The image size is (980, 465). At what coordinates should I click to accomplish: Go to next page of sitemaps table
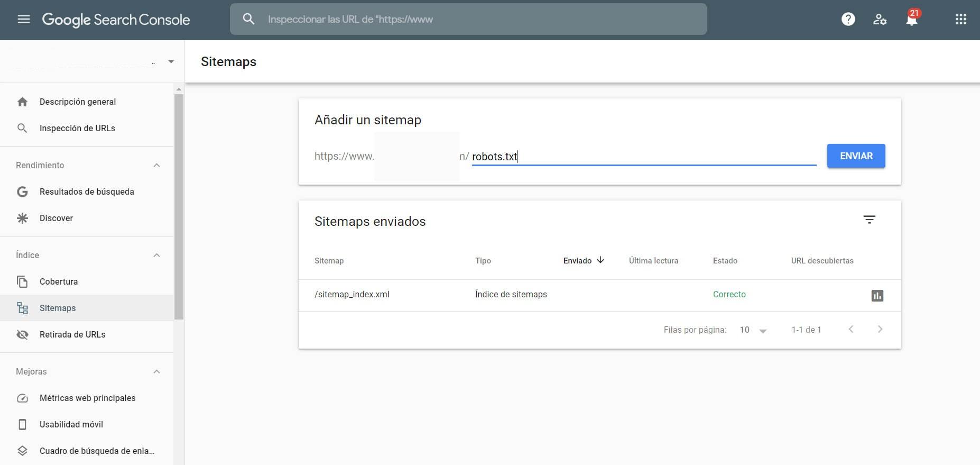click(x=880, y=329)
